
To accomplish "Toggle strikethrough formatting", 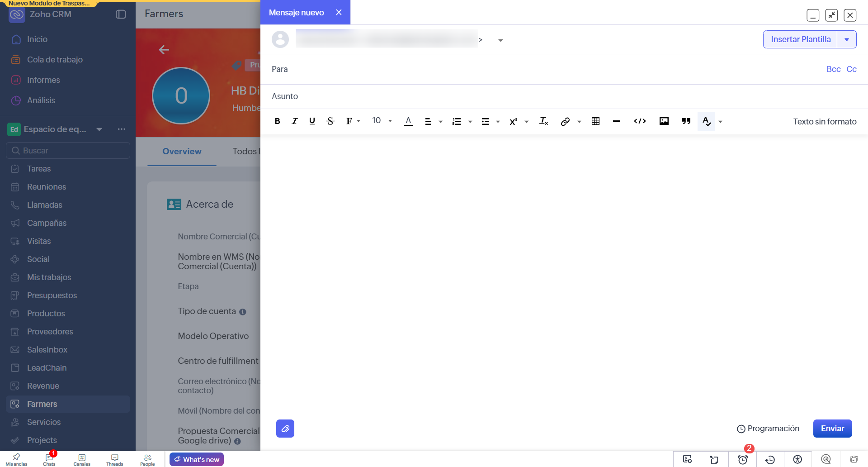I will [330, 121].
